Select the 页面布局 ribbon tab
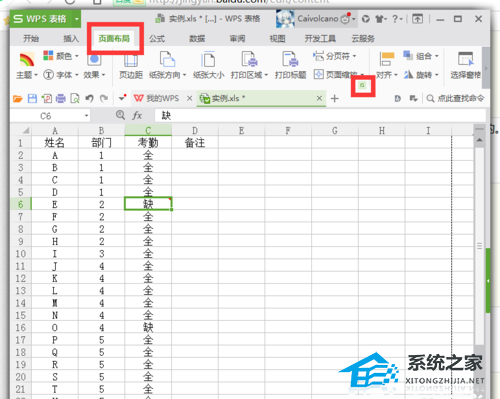This screenshot has width=500, height=399. 114,39
